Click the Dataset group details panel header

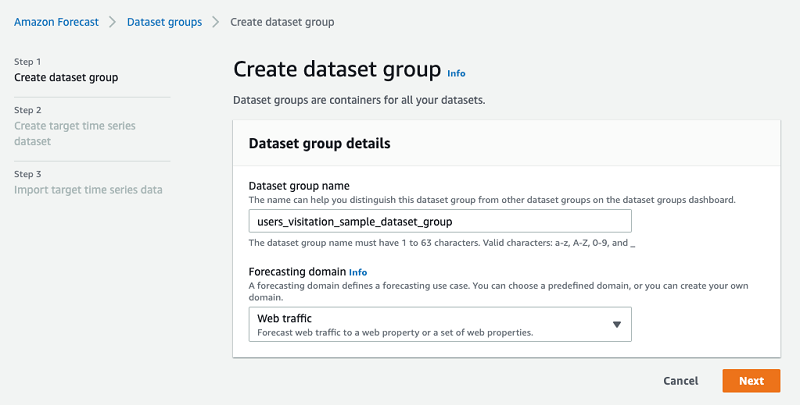coord(319,143)
